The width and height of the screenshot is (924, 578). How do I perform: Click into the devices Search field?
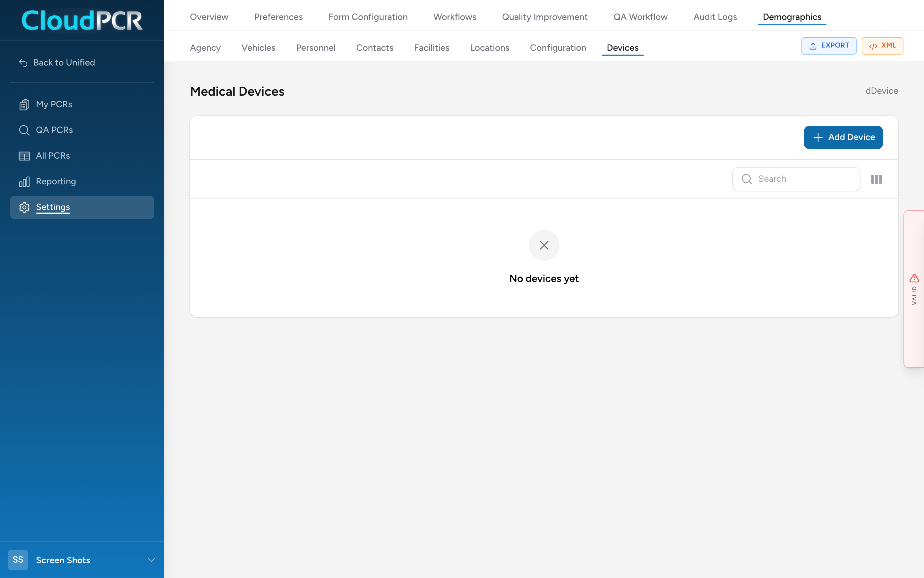click(x=796, y=179)
